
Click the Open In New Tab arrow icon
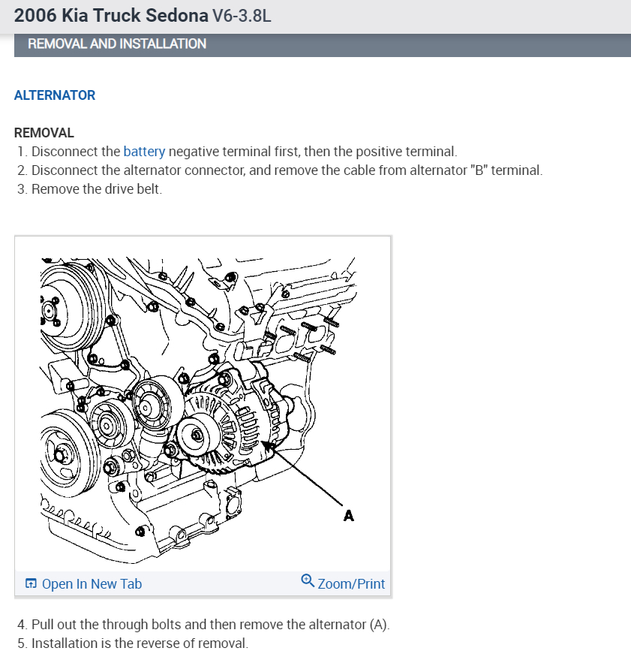[x=31, y=583]
